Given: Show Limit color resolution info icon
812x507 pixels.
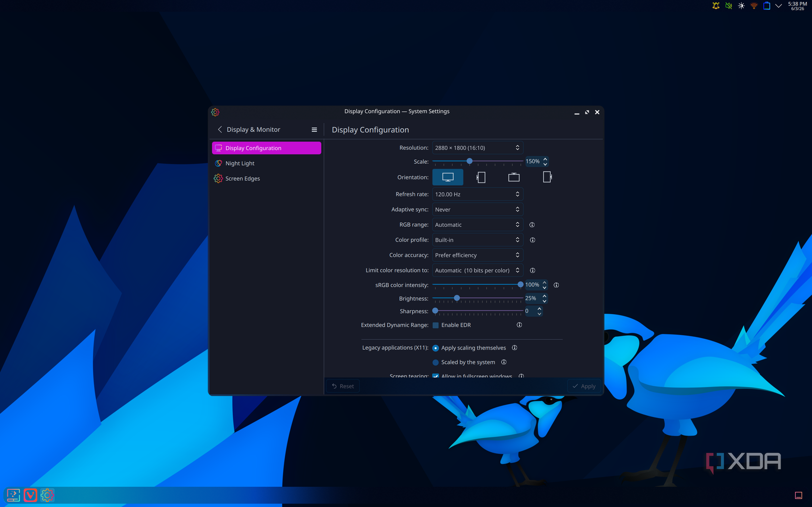Looking at the screenshot, I should (532, 270).
